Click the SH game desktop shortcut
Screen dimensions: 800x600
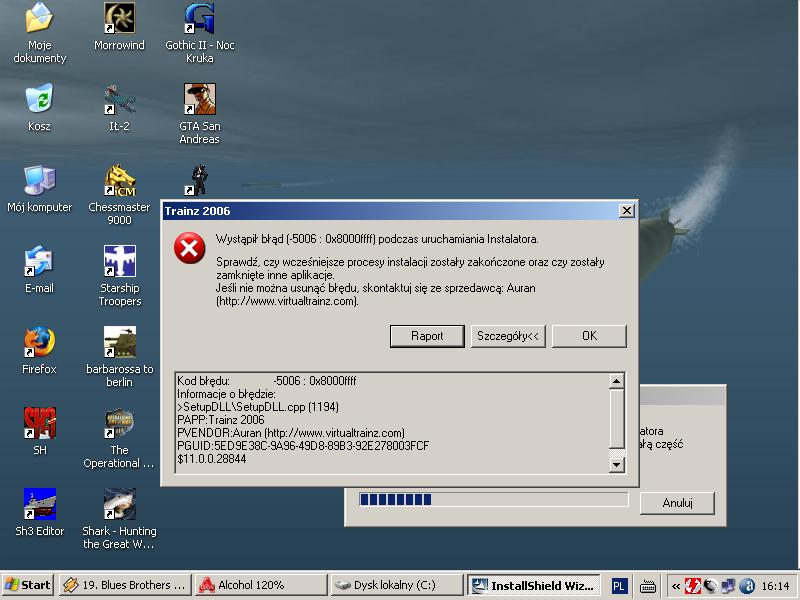[x=39, y=431]
